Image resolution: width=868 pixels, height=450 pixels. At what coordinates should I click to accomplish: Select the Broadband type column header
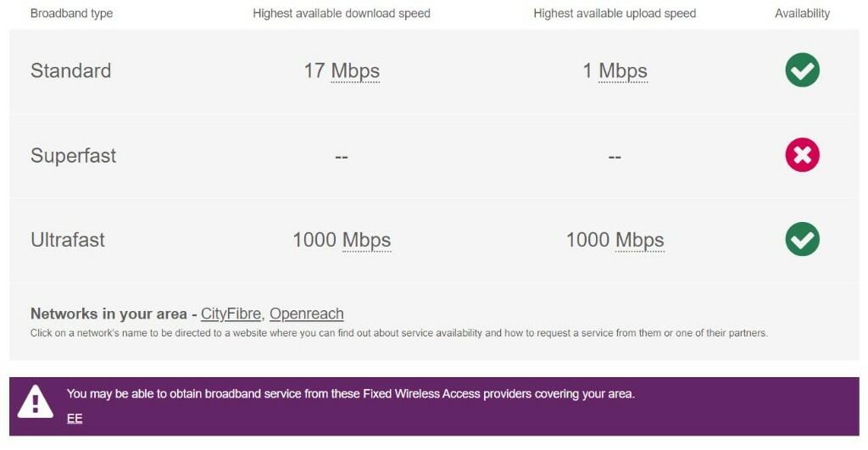(x=71, y=14)
